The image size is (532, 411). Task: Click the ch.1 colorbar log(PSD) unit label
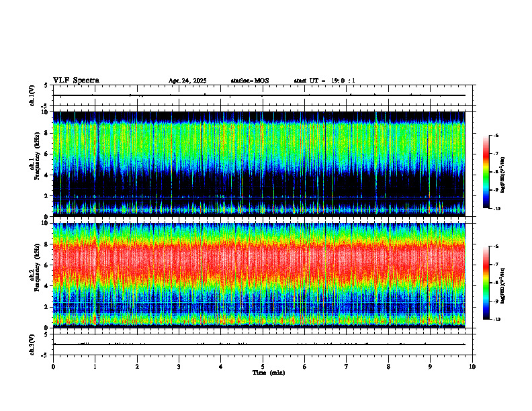(503, 175)
